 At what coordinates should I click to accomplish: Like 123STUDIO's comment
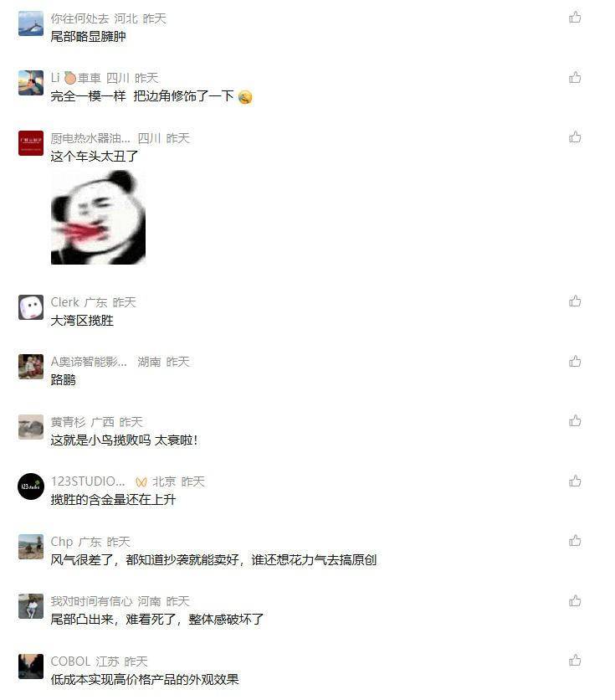pyautogui.click(x=575, y=481)
